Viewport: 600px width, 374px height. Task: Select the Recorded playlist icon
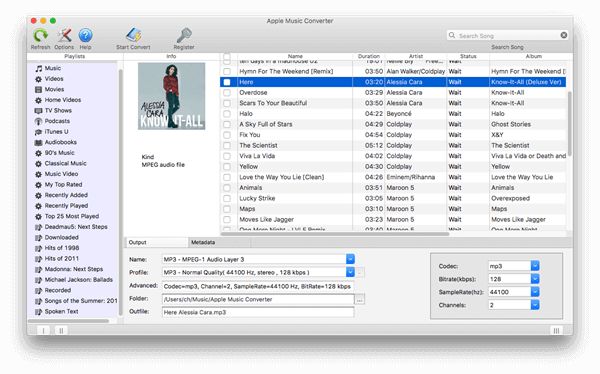click(x=39, y=291)
